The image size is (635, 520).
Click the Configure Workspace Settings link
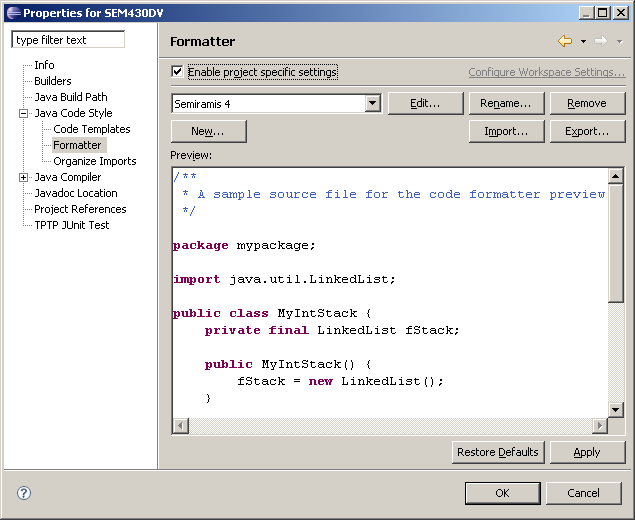click(x=546, y=72)
